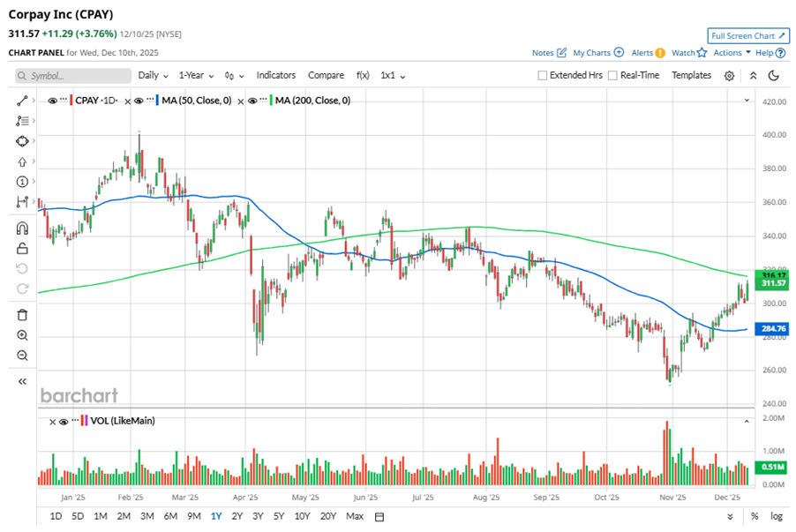
Task: Enable the Real-Time checkbox
Action: tap(612, 75)
